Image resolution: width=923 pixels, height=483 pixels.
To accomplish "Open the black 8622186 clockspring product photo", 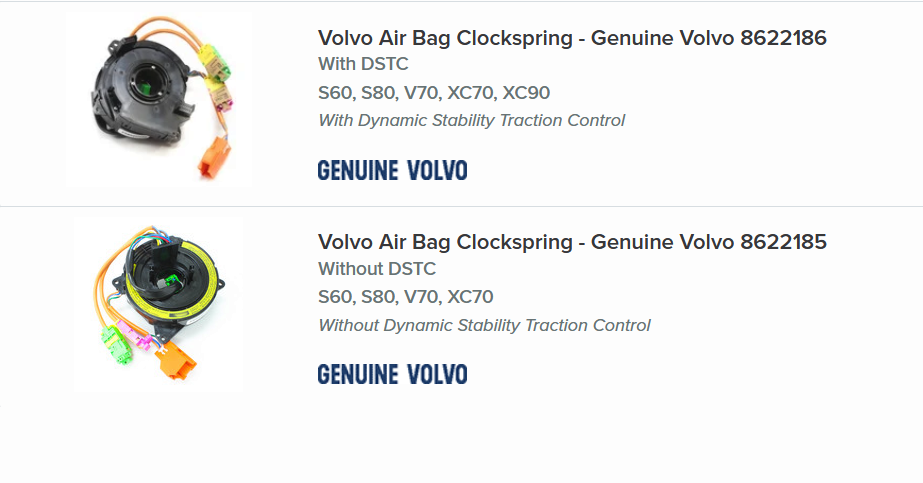I will coord(160,97).
